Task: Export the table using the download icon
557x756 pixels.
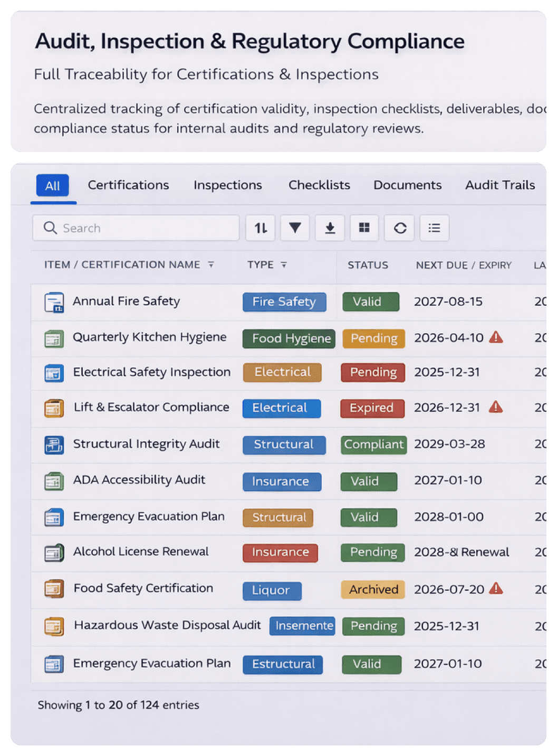Action: [330, 228]
